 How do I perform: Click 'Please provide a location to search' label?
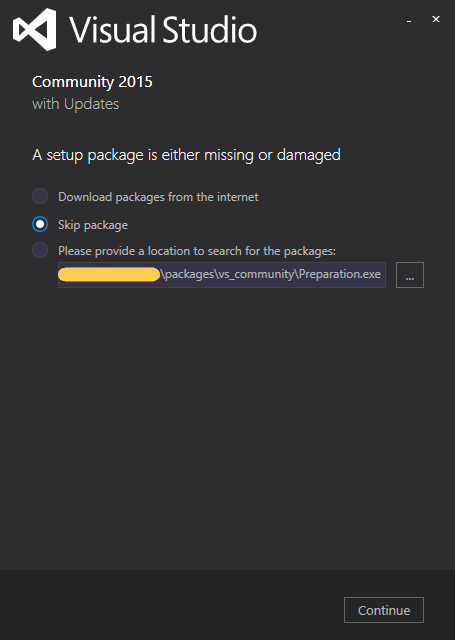pos(197,251)
